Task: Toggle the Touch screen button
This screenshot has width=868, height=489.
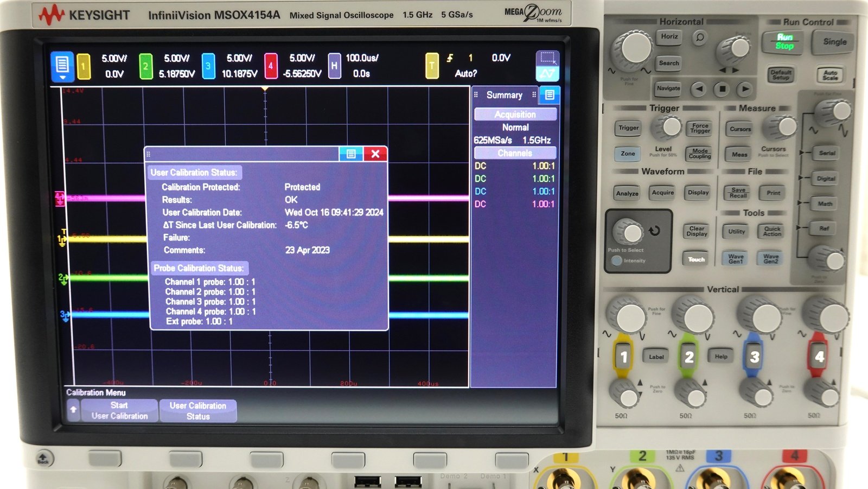Action: [697, 259]
